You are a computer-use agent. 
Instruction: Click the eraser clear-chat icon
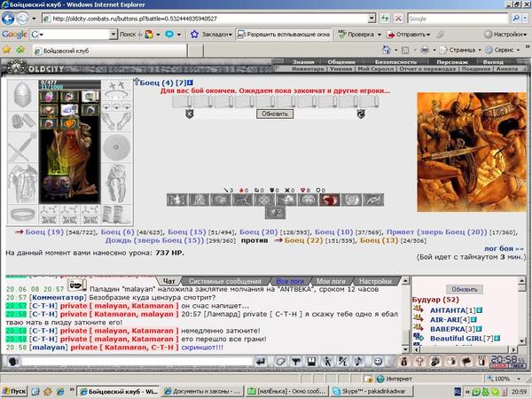click(x=280, y=362)
